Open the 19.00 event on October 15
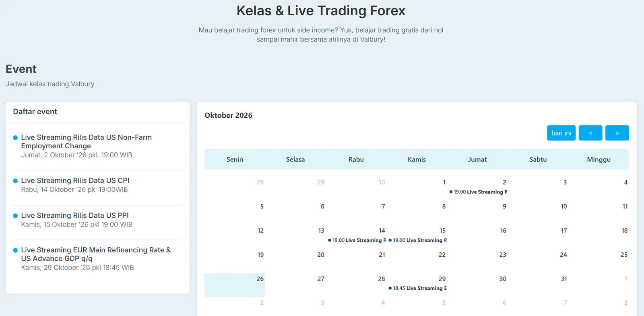Image resolution: width=644 pixels, height=316 pixels. point(417,240)
